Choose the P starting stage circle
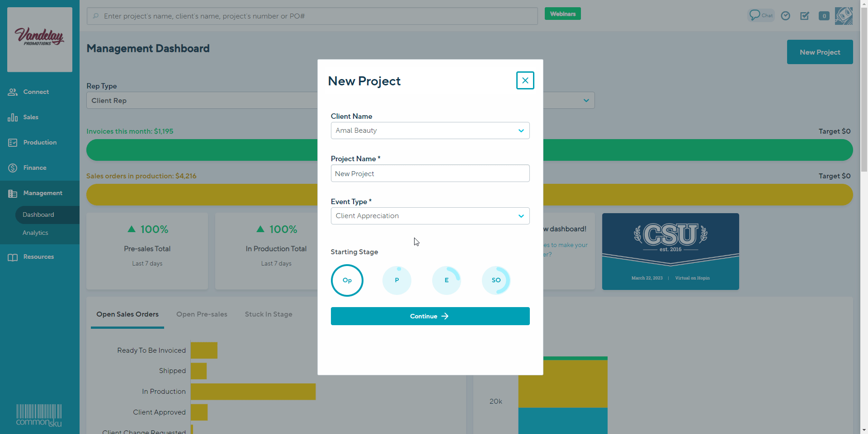868x434 pixels. [397, 280]
